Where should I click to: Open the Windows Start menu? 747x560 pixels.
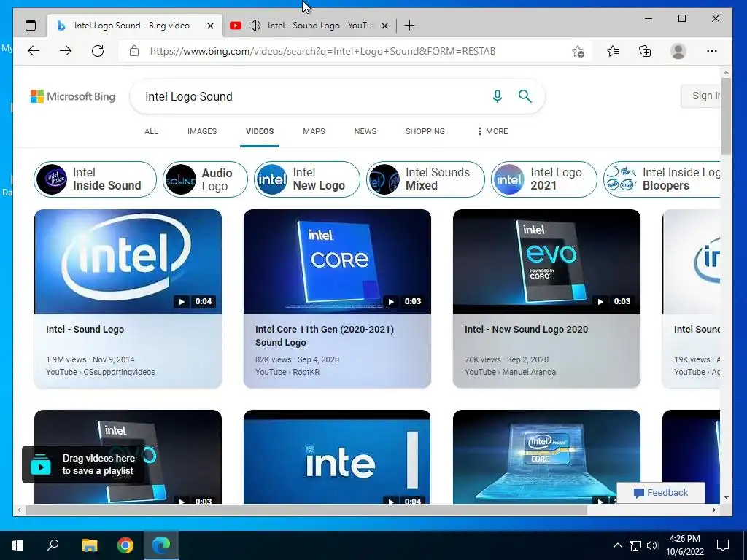point(18,545)
